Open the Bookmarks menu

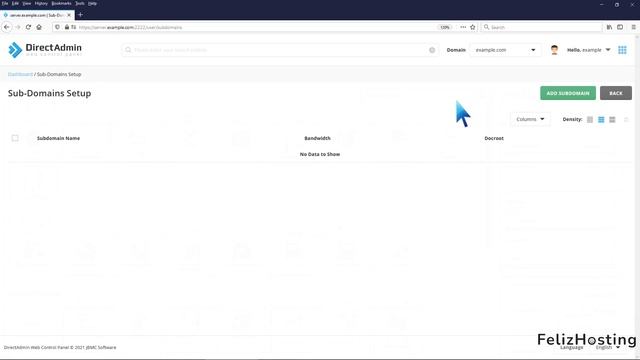(x=61, y=3)
